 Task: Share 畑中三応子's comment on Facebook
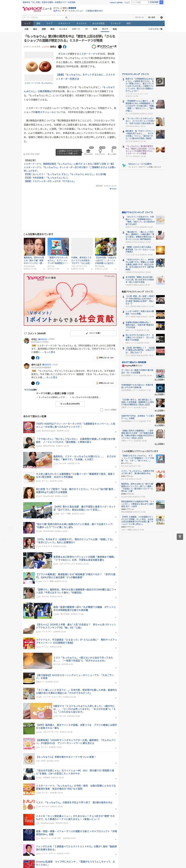coord(38,383)
